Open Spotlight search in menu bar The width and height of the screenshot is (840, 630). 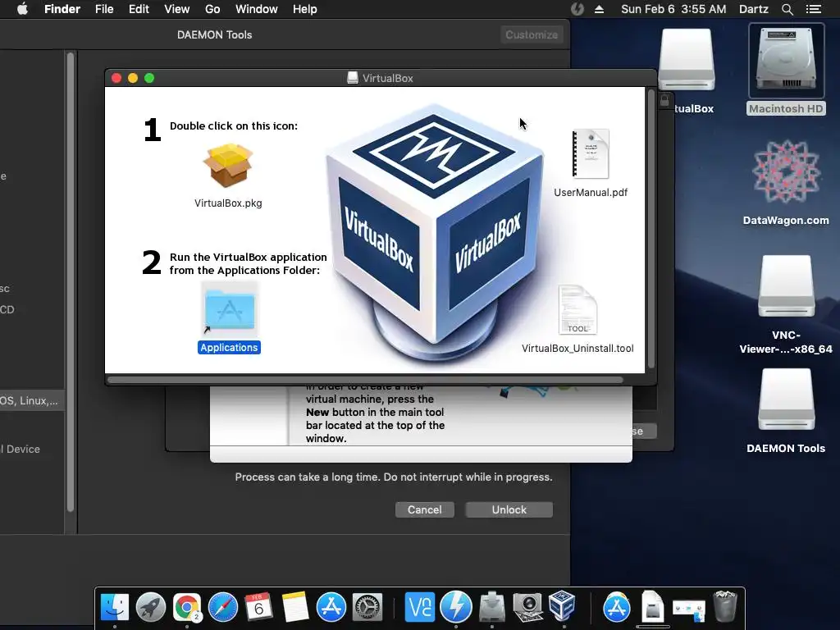tap(787, 9)
